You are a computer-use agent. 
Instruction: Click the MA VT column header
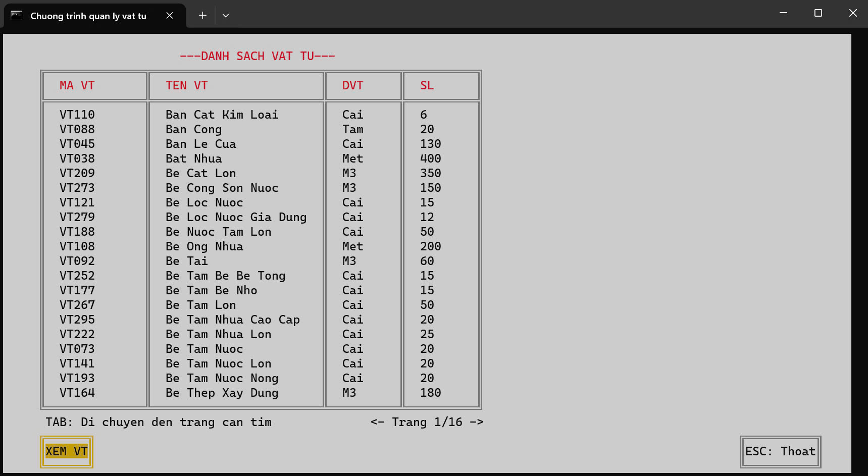click(x=77, y=86)
